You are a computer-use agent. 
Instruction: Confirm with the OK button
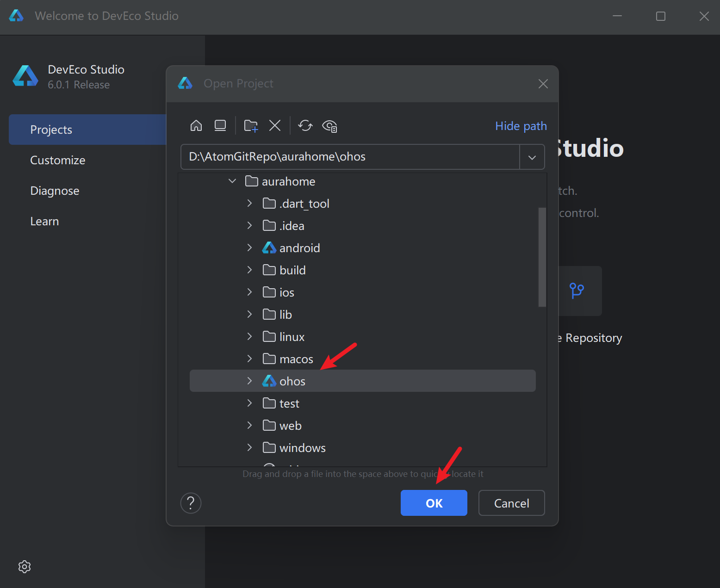click(434, 503)
